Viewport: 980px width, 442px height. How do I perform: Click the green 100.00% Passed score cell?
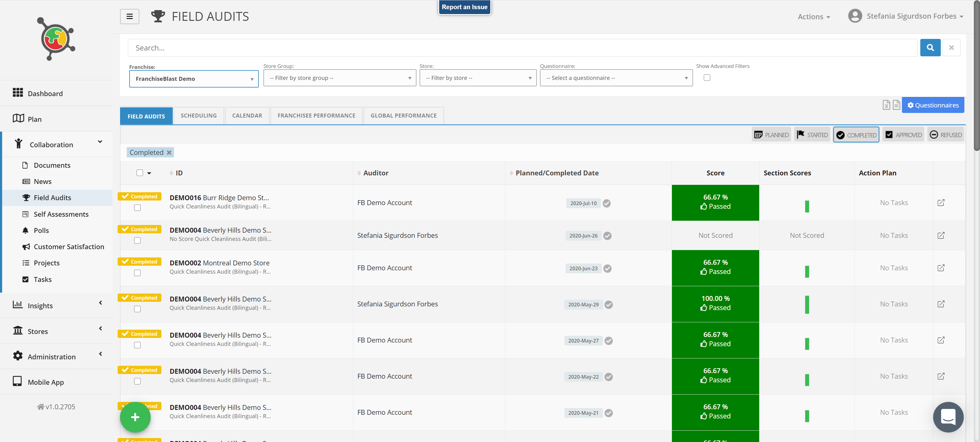click(715, 304)
